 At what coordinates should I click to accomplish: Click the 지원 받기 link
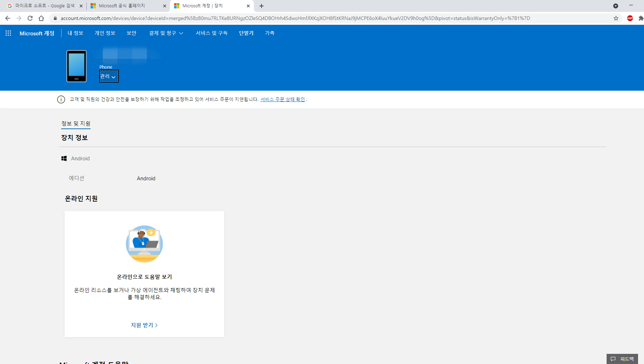[x=144, y=325]
